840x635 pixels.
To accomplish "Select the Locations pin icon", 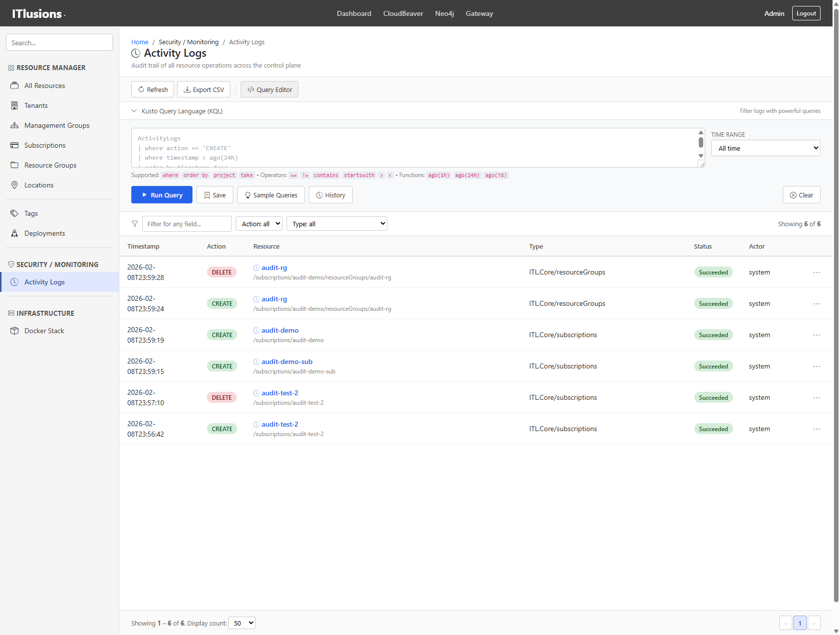I will pyautogui.click(x=15, y=185).
